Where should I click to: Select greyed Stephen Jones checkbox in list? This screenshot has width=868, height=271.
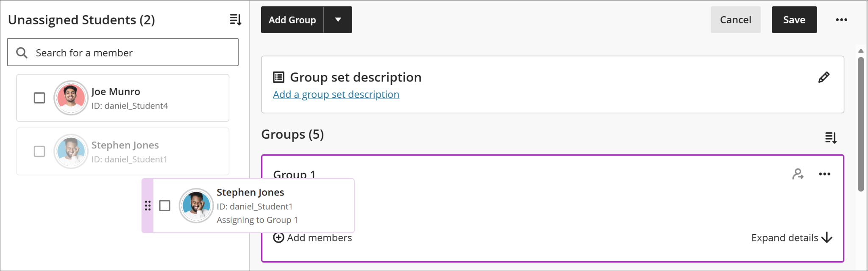point(39,151)
